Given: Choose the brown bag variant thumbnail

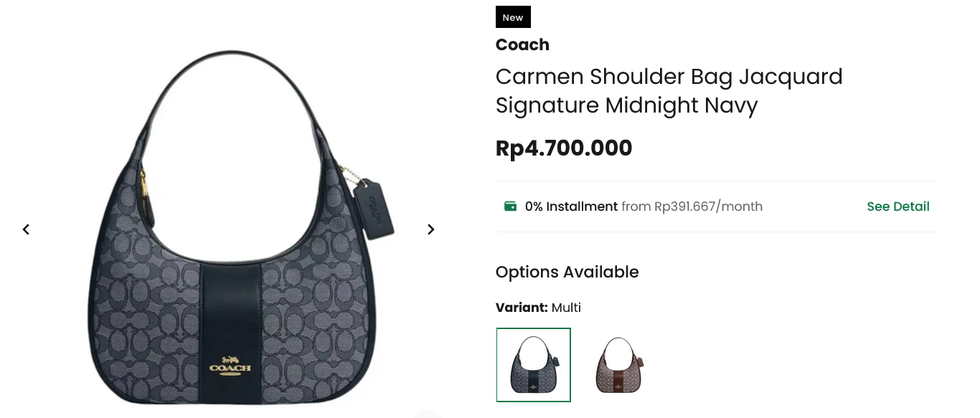Looking at the screenshot, I should pyautogui.click(x=618, y=365).
